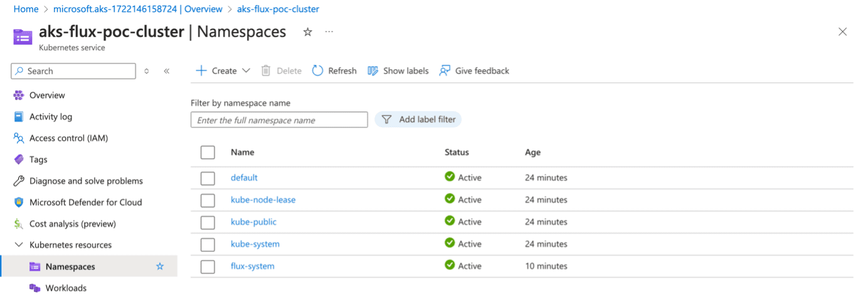This screenshot has height=299, width=868.
Task: Open the ellipsis more options menu
Action: pos(329,32)
